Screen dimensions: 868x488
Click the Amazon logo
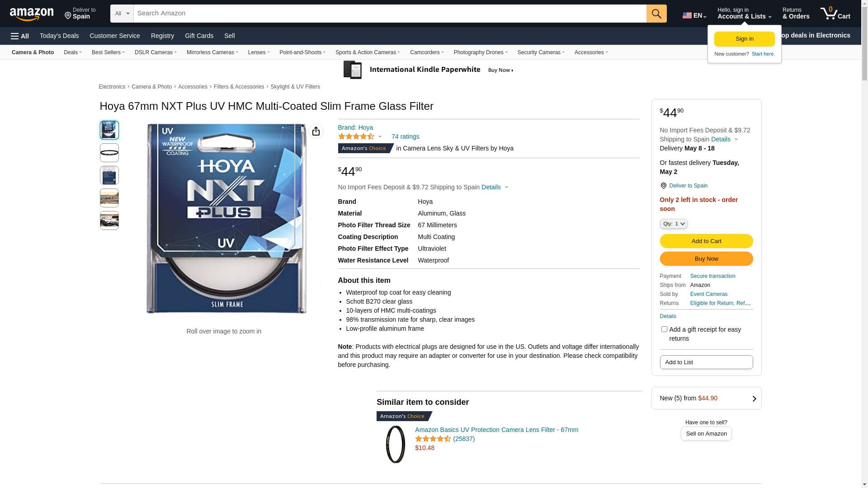coord(31,14)
